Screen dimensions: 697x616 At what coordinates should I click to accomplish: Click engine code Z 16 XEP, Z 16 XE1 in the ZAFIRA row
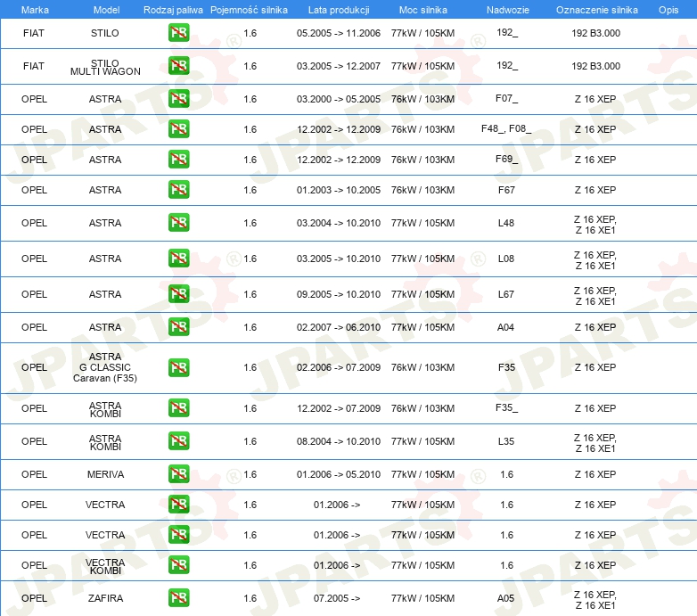[595, 600]
